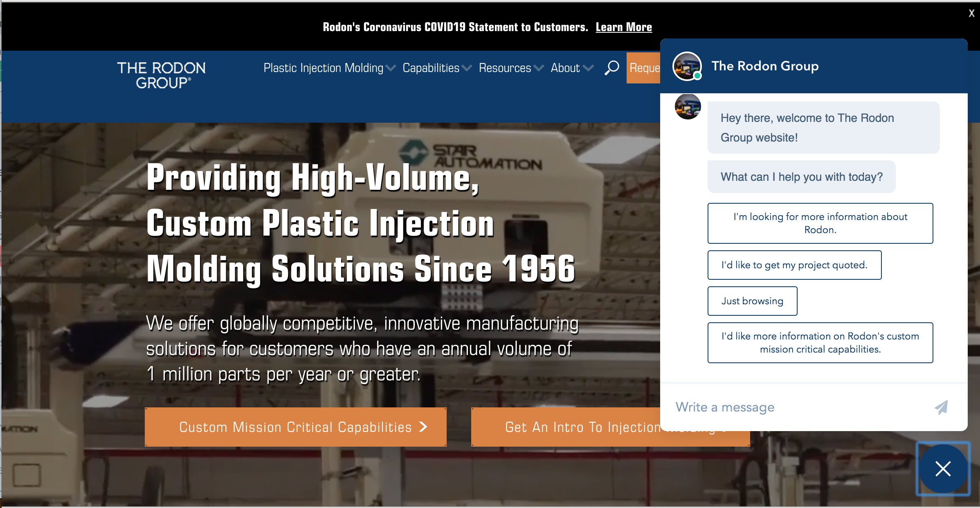980x508 pixels.
Task: Click The Rodon Group chat avatar icon
Action: (687, 65)
